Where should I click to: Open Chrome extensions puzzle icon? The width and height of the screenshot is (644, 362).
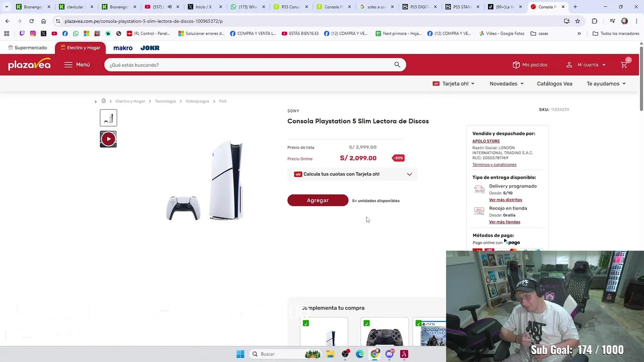[x=595, y=21]
